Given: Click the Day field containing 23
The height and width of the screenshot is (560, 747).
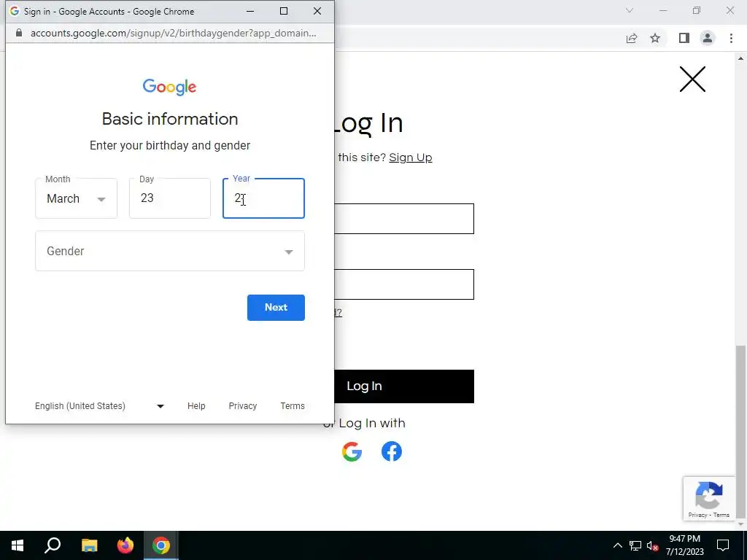Looking at the screenshot, I should click(x=169, y=198).
